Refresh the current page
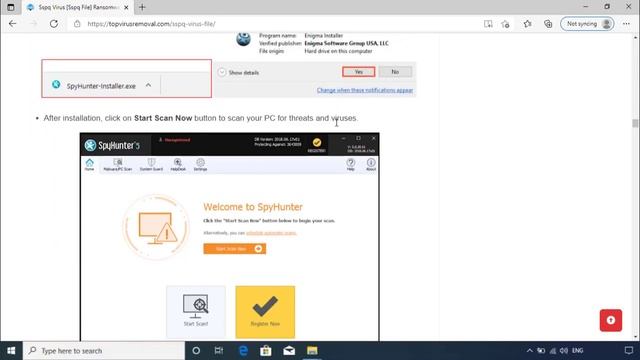 tap(54, 24)
